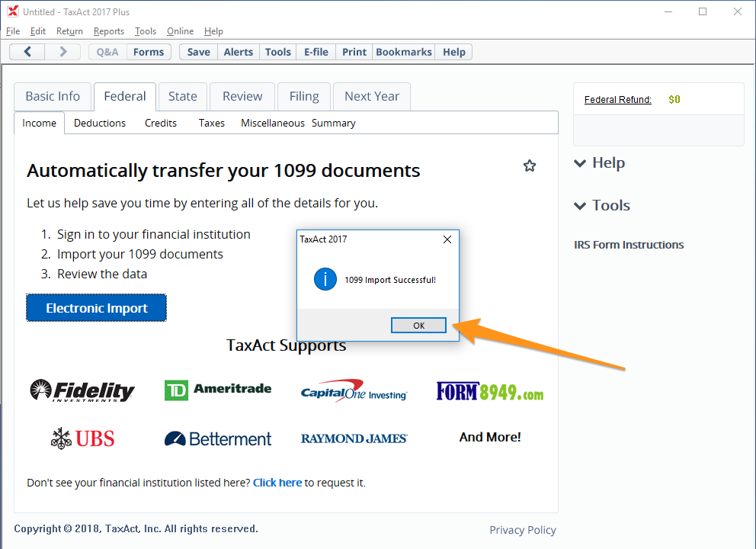Click the TD Ameritrade logo

218,390
